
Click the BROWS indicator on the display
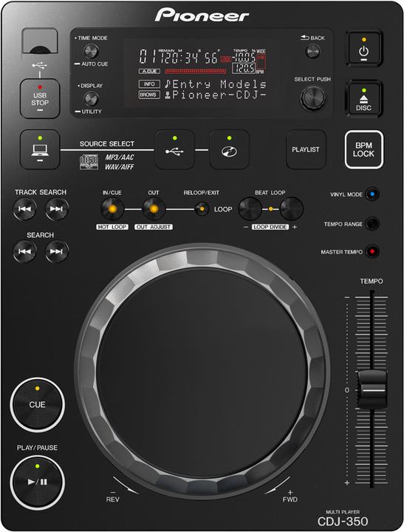click(x=149, y=95)
